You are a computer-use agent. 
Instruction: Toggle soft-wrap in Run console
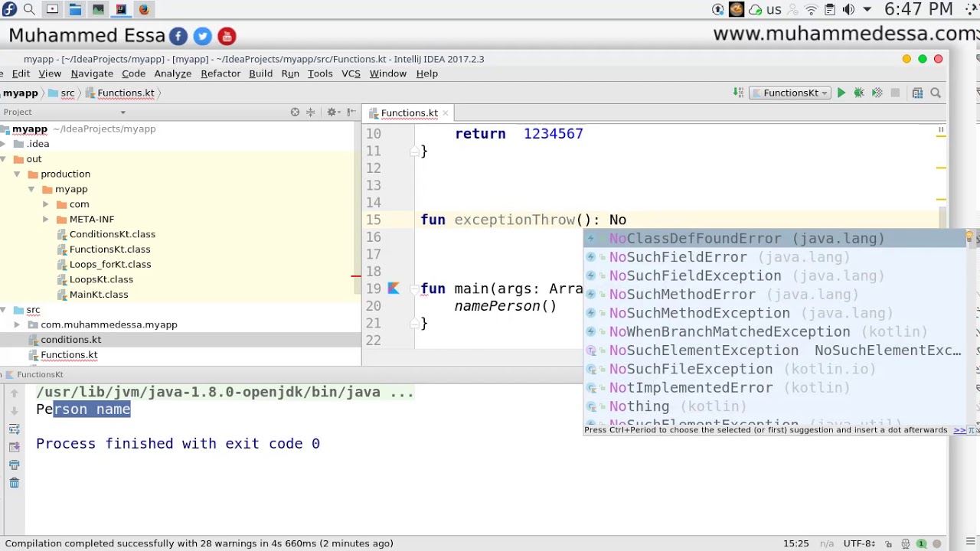(14, 429)
